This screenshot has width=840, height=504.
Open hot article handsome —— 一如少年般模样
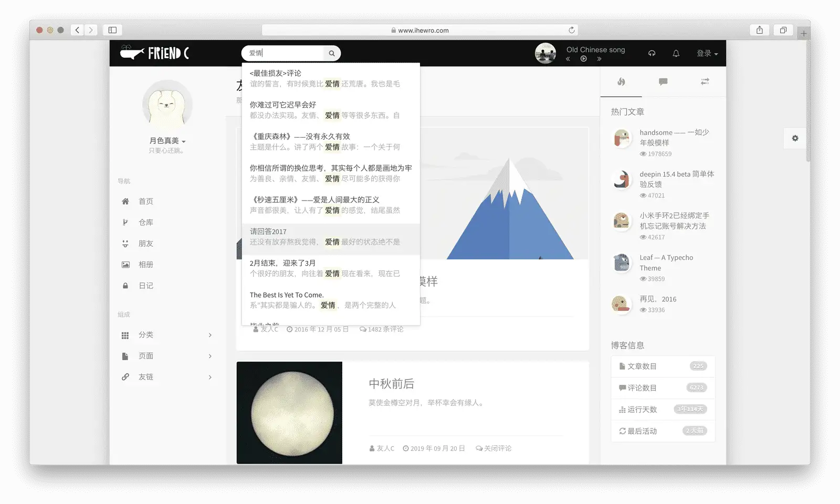coord(674,138)
